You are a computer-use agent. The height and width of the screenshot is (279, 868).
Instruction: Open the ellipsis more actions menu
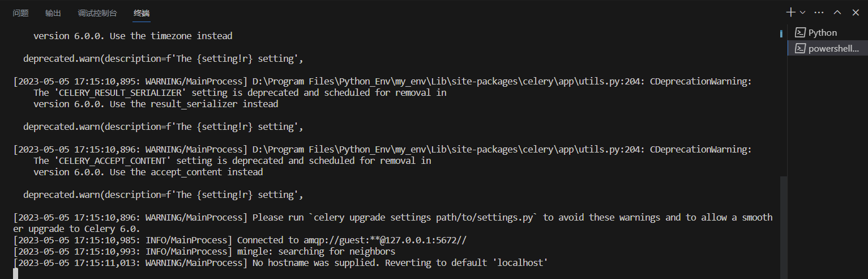coord(819,12)
